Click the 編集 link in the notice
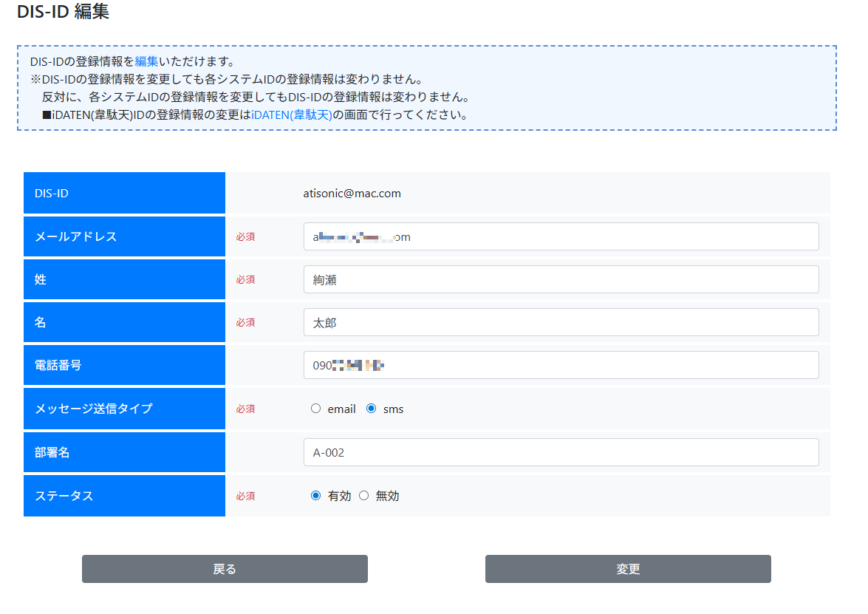Screen dimensions: 868x614 click(146, 61)
